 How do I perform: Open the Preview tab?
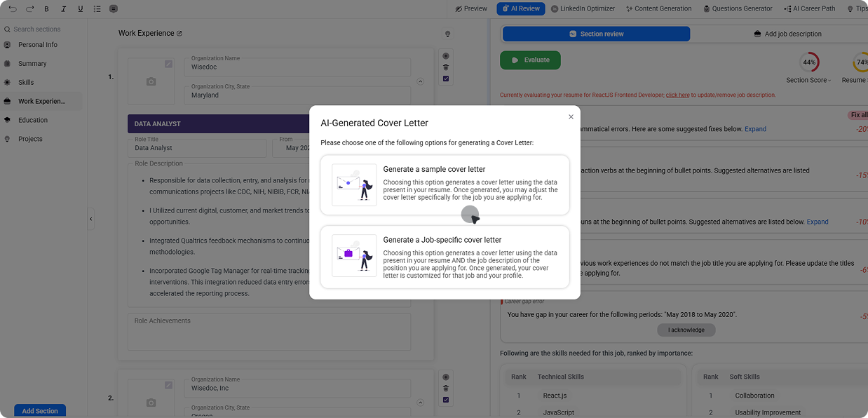471,8
